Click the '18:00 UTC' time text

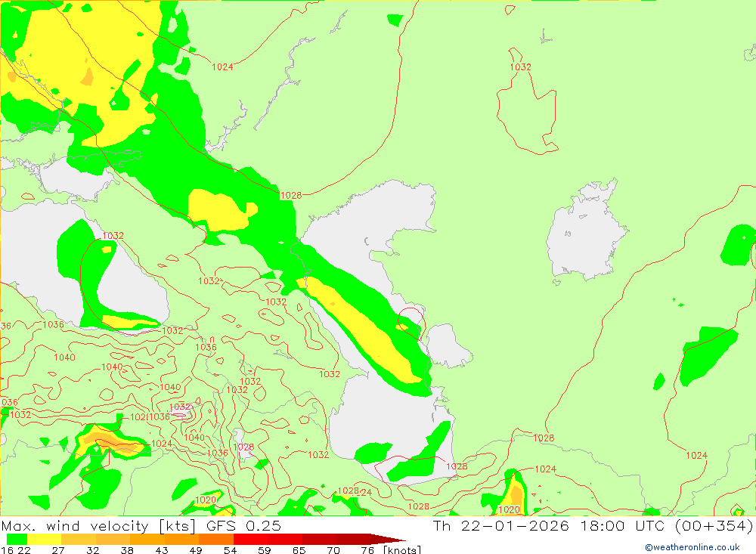coord(622,526)
